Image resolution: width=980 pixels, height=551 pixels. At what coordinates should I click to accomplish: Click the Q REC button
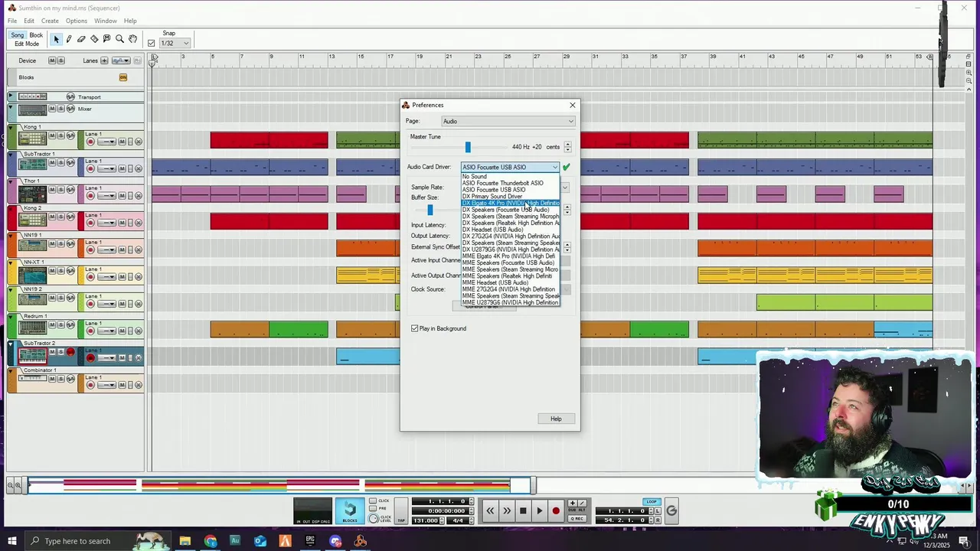[578, 519]
